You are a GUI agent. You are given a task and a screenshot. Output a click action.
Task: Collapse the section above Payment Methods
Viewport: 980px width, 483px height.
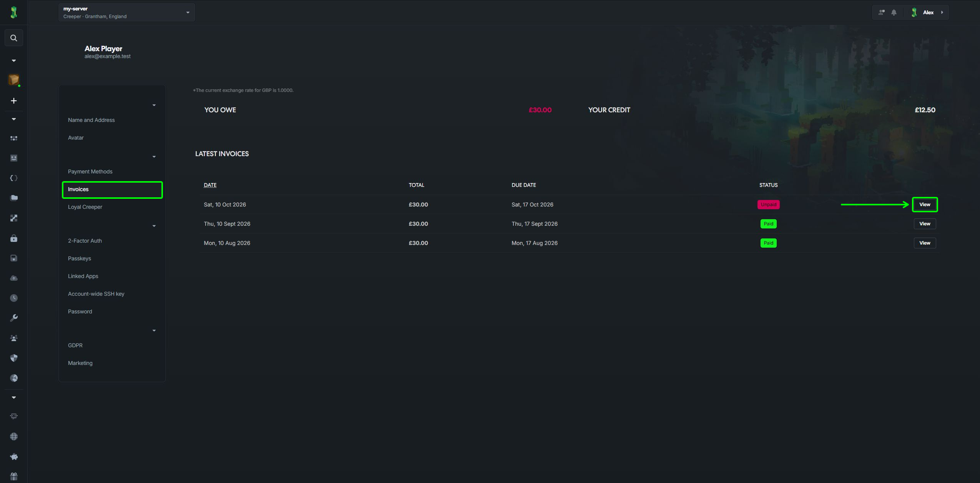point(154,157)
